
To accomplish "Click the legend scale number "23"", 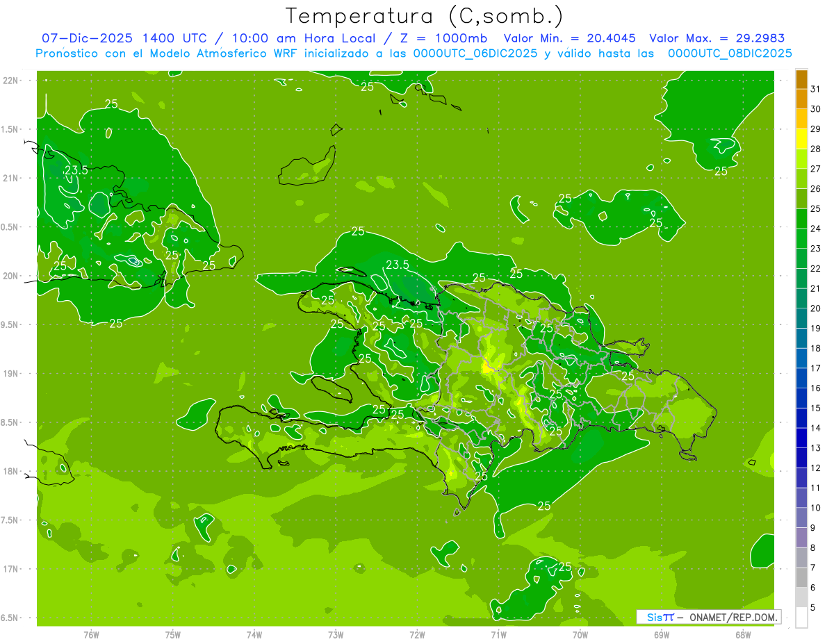I will click(816, 249).
